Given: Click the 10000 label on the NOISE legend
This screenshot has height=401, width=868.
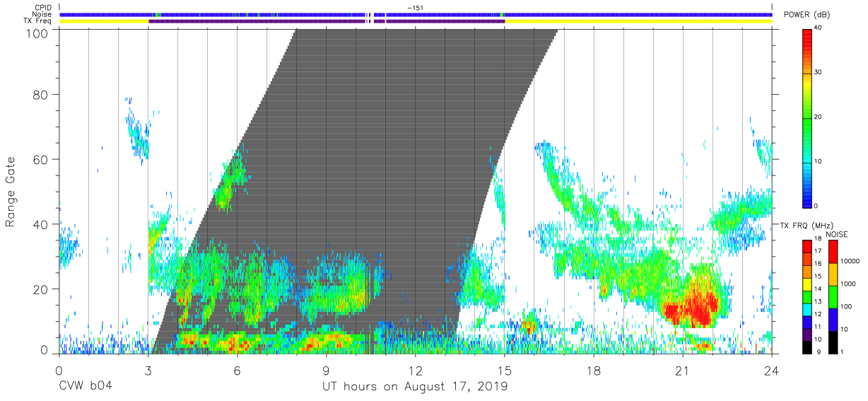Looking at the screenshot, I should tap(850, 262).
